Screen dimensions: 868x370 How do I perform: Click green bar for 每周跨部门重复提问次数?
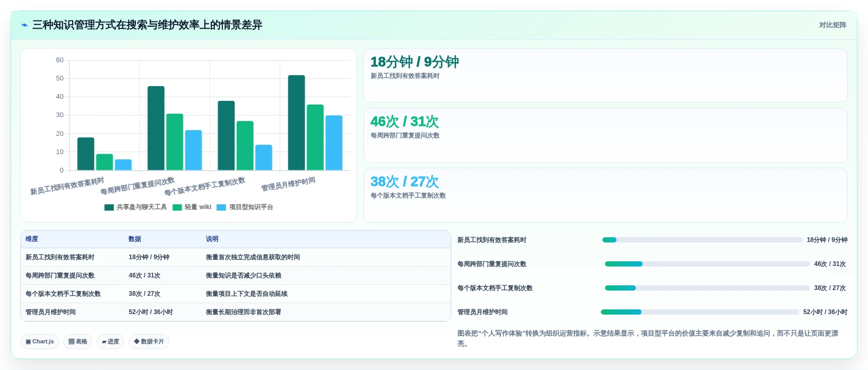coord(175,142)
